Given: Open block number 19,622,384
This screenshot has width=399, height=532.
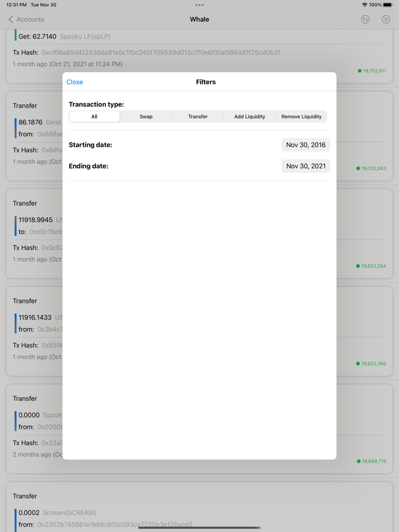Looking at the screenshot, I should pyautogui.click(x=371, y=266).
